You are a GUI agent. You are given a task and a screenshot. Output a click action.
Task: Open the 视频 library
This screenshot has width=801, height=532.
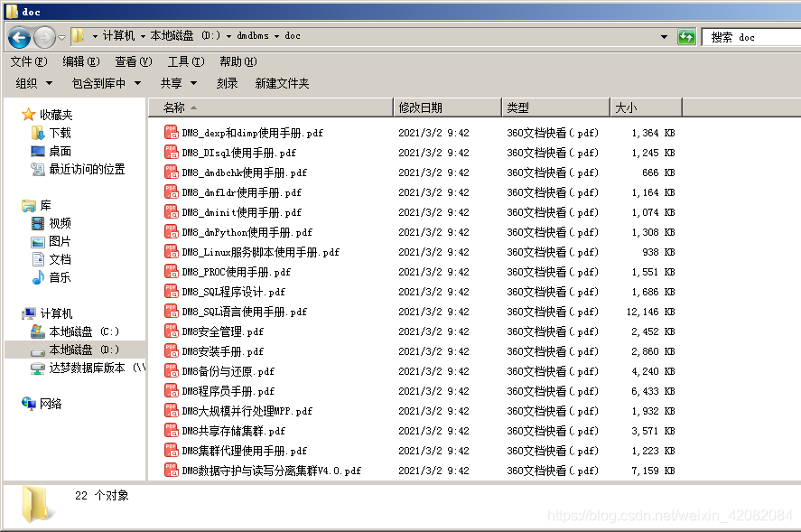pos(51,223)
